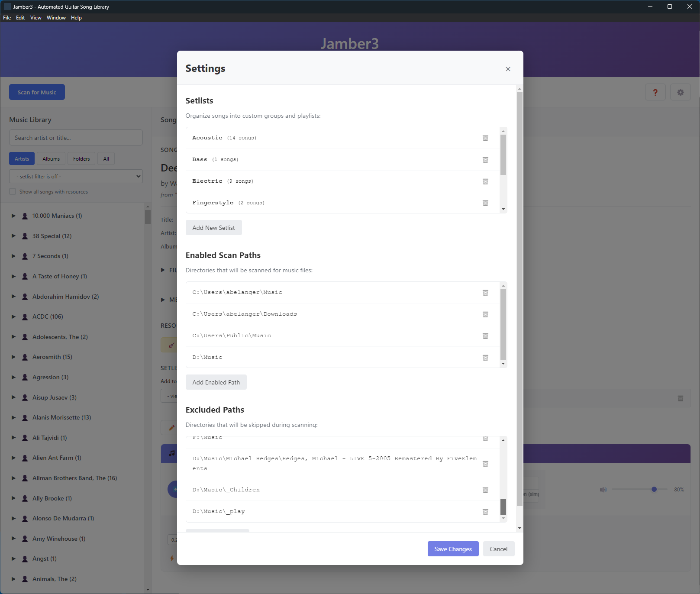
Task: Delete the Fingerstyle setlist via trash icon
Action: point(485,203)
